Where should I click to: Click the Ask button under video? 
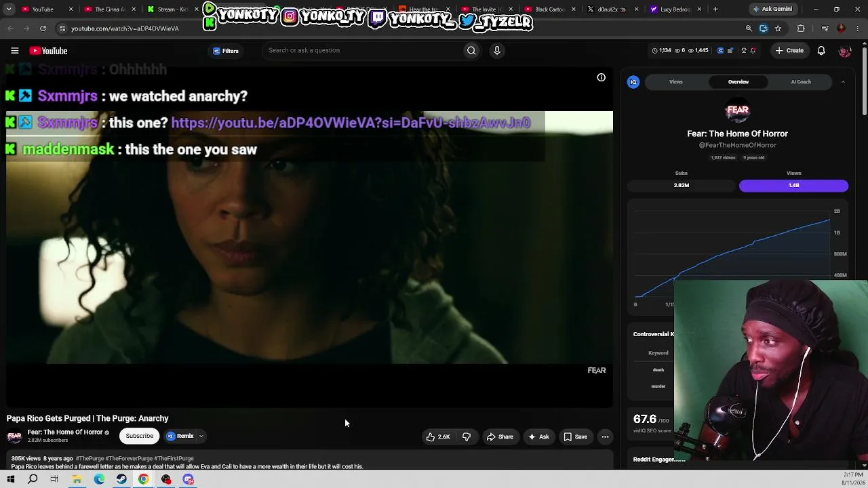[x=539, y=437]
